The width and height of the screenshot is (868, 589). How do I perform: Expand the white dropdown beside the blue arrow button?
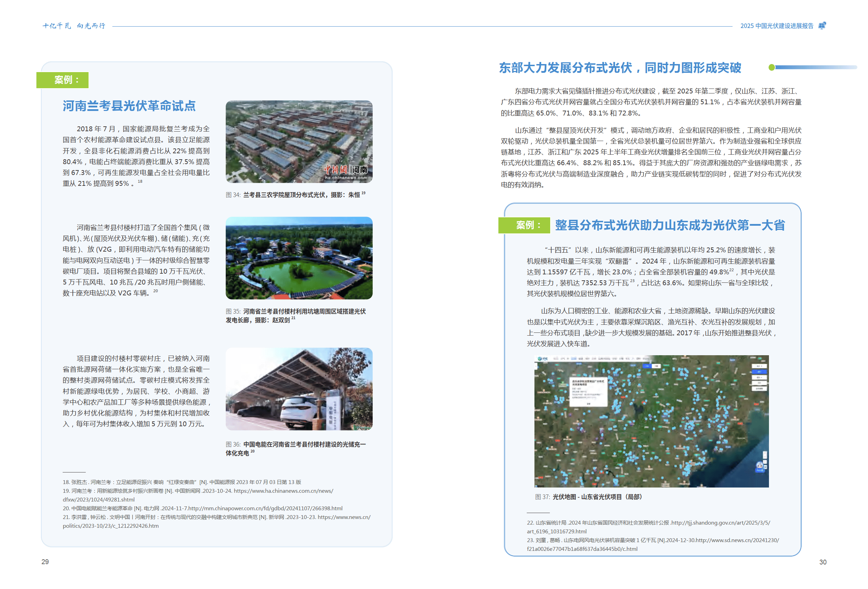(657, 366)
